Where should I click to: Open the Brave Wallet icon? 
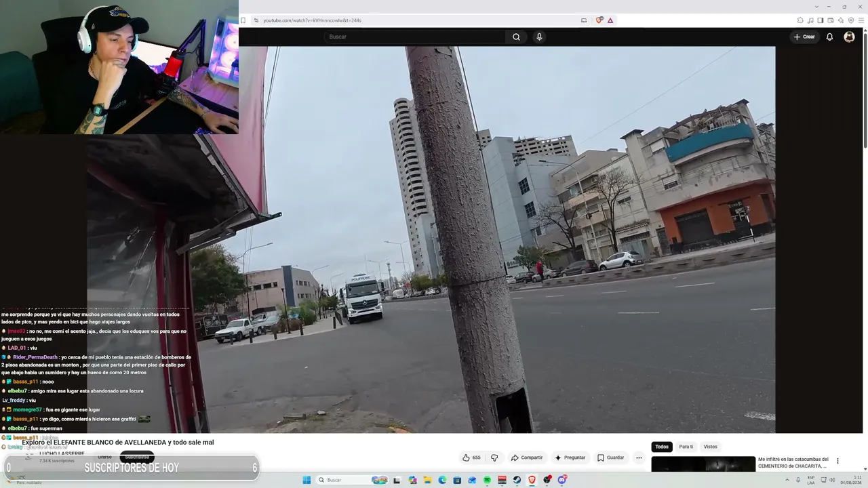click(831, 20)
